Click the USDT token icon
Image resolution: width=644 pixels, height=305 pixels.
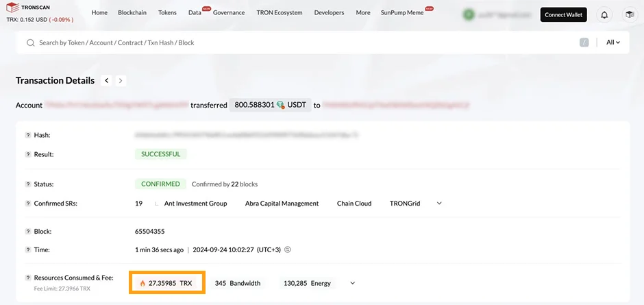pos(280,106)
